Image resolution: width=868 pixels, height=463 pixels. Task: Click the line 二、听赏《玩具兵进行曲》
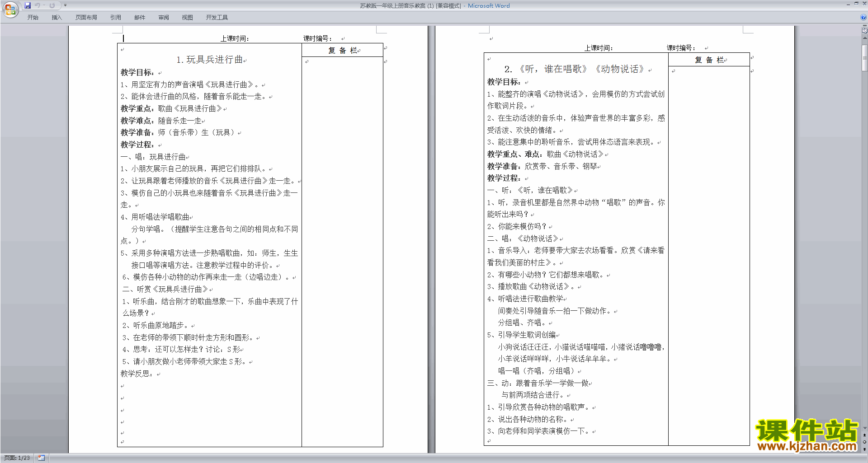click(165, 290)
